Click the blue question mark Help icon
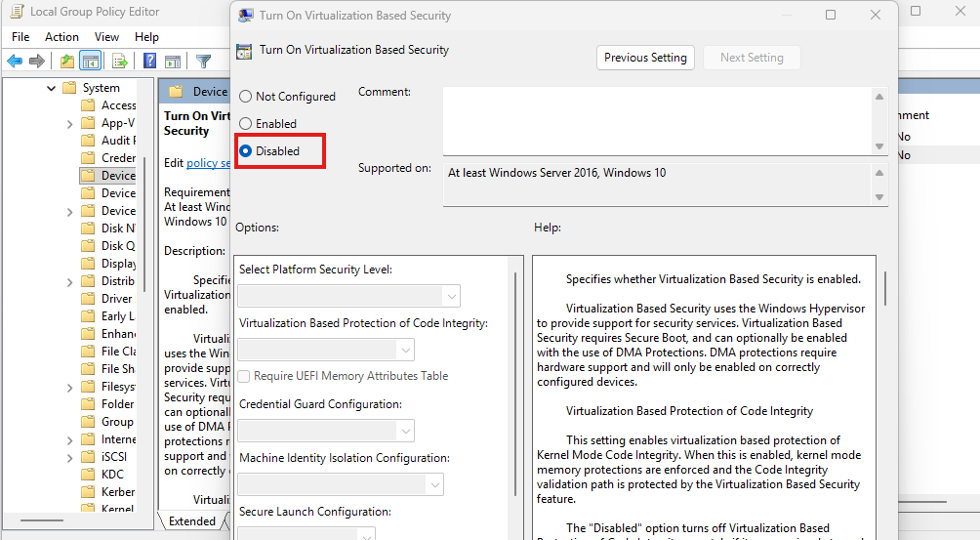980x540 pixels. [150, 61]
